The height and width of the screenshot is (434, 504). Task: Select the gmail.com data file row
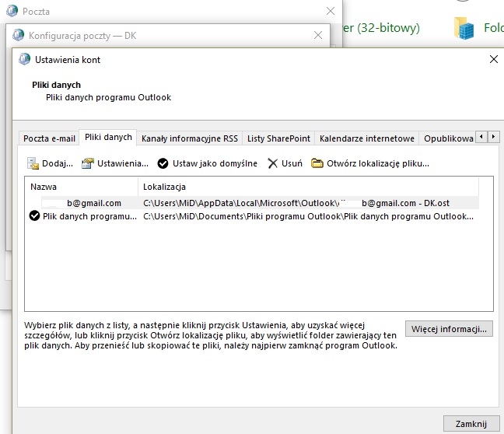point(252,203)
